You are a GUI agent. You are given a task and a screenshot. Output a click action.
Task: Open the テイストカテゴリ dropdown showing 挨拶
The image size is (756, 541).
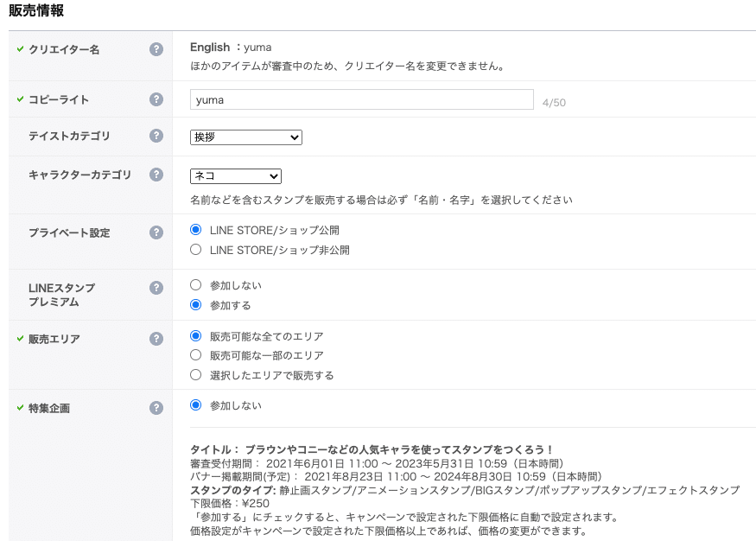tap(245, 137)
